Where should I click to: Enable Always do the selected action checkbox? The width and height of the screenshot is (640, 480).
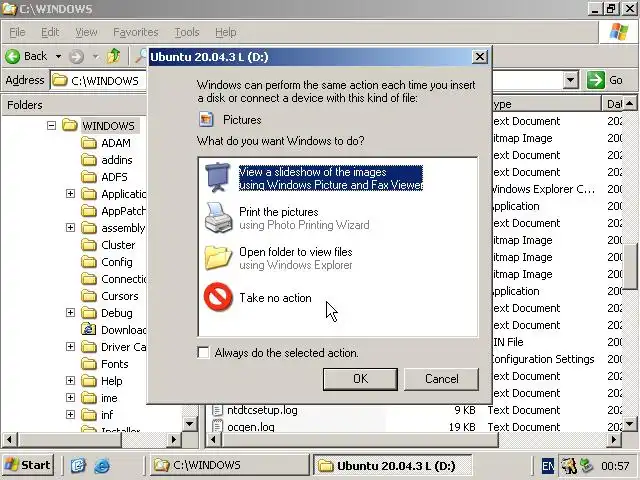coord(203,352)
